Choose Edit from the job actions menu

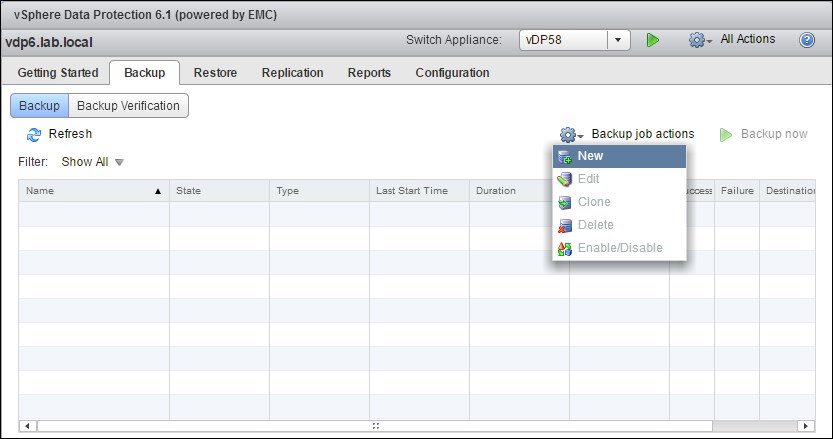pyautogui.click(x=619, y=179)
